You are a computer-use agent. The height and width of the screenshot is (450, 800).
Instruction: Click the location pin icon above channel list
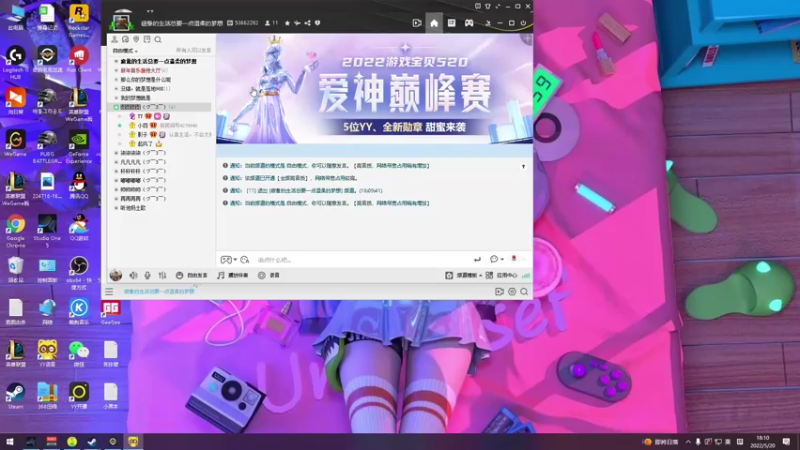(136, 39)
